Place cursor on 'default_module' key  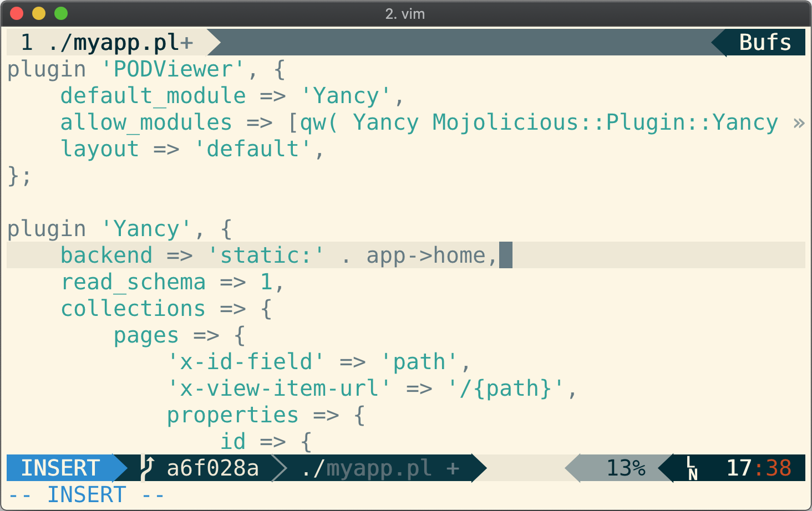click(153, 96)
